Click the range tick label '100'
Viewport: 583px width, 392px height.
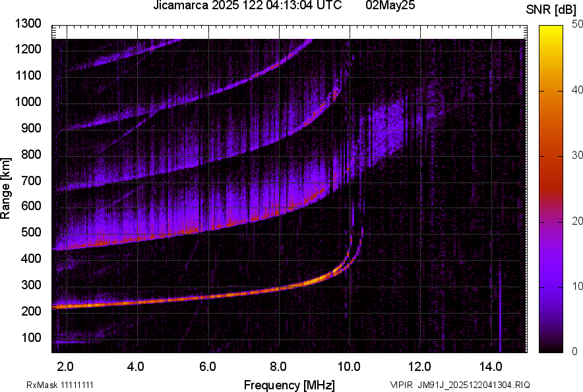click(31, 337)
